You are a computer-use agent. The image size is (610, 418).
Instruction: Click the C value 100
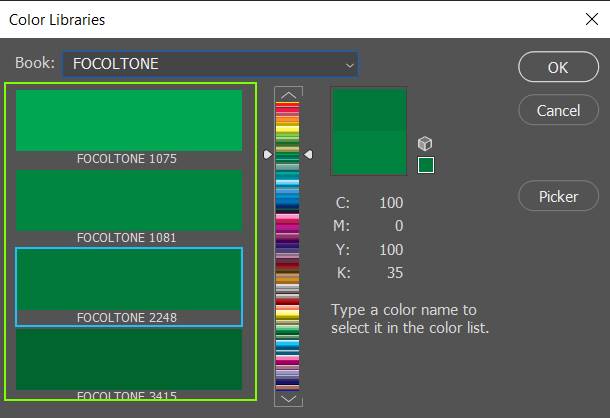391,203
